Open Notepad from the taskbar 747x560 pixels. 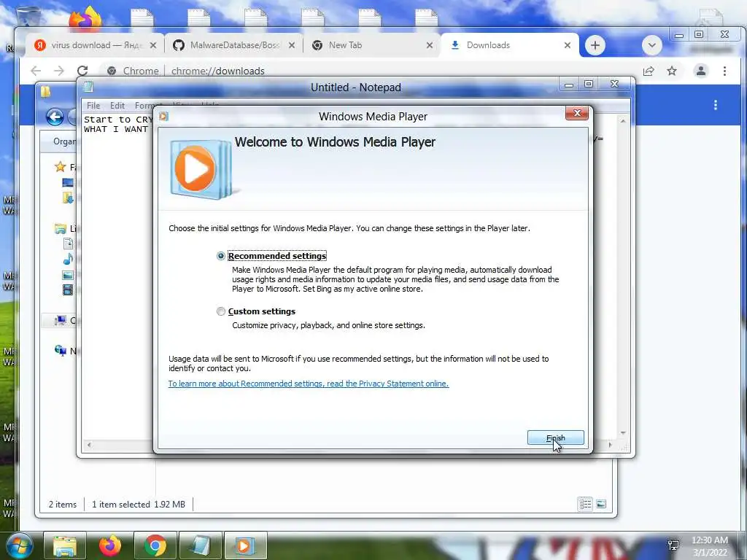(201, 545)
